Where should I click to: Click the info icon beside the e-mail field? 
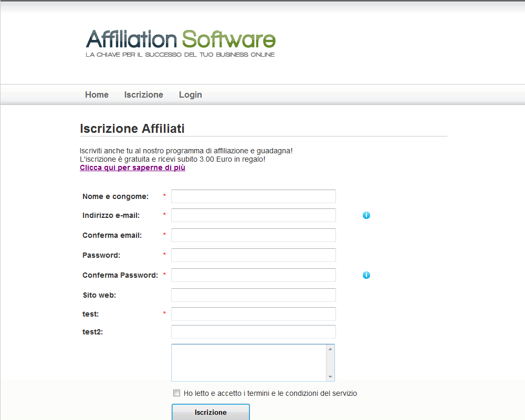(x=366, y=215)
